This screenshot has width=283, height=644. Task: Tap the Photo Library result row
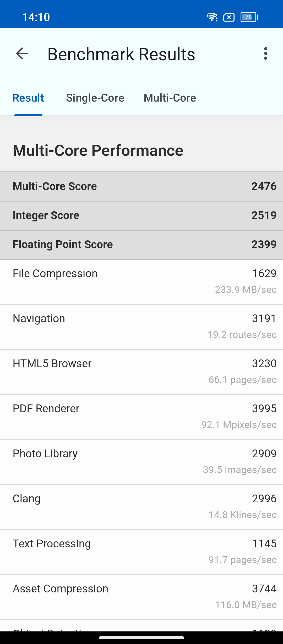coord(141,462)
